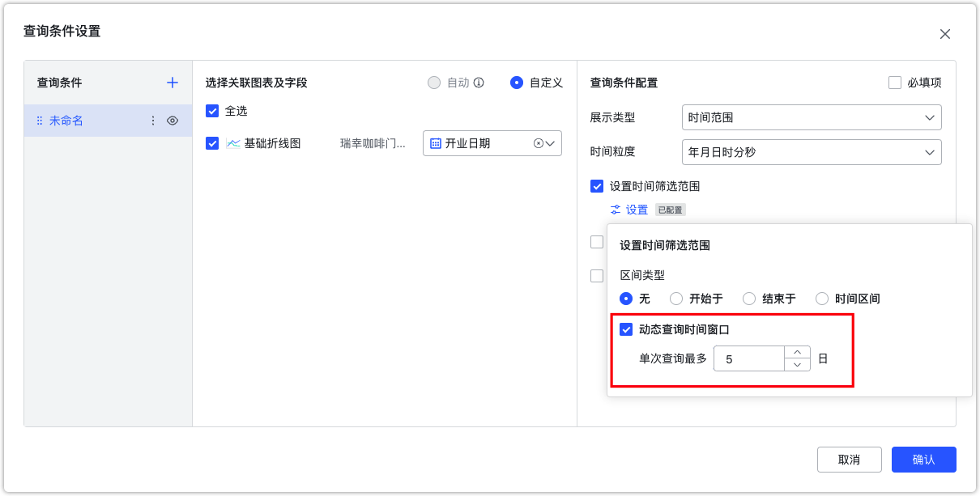Screen dimensions: 980x496
Task: Click the settings sliders icon beside 设置
Action: (616, 210)
